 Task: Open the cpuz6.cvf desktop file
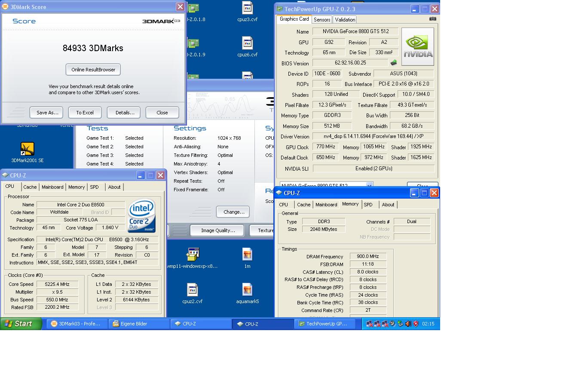coord(247,47)
